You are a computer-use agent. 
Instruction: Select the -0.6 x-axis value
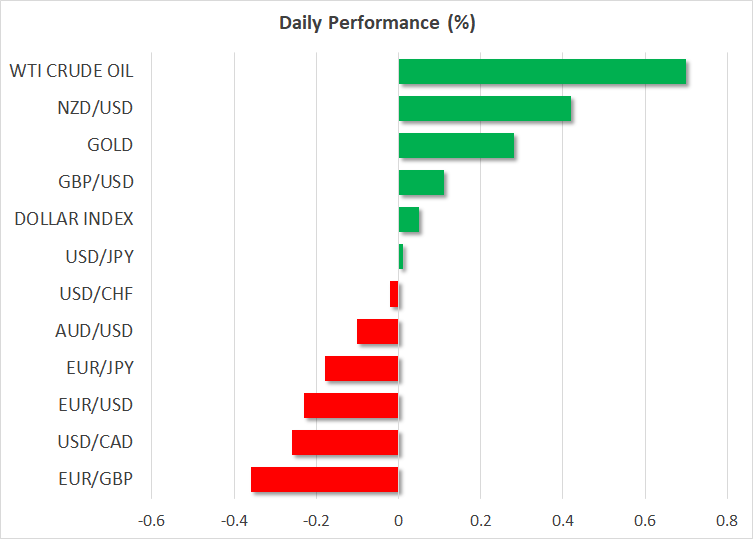[150, 521]
